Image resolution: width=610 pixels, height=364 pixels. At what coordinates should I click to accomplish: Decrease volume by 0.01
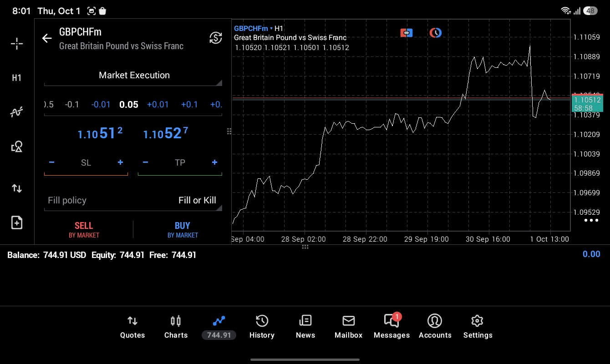101,105
